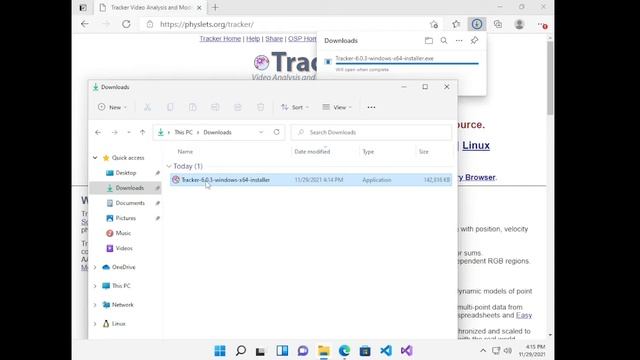Viewport: 640px width, 360px height.
Task: Open the New dropdown in Explorer
Action: click(113, 107)
